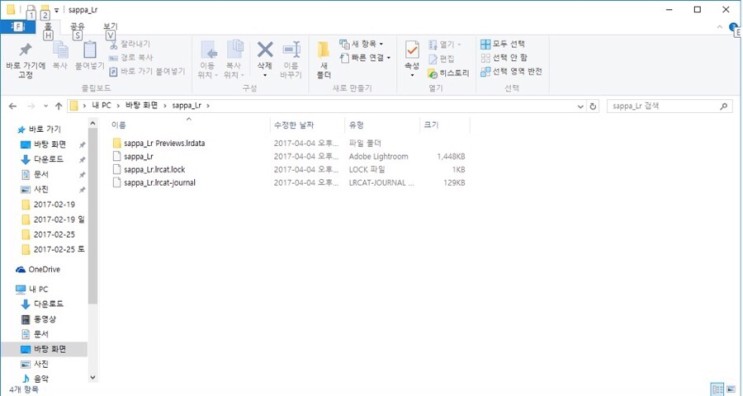Click History (히스토리) in the ribbon
The height and width of the screenshot is (396, 743).
448,73
